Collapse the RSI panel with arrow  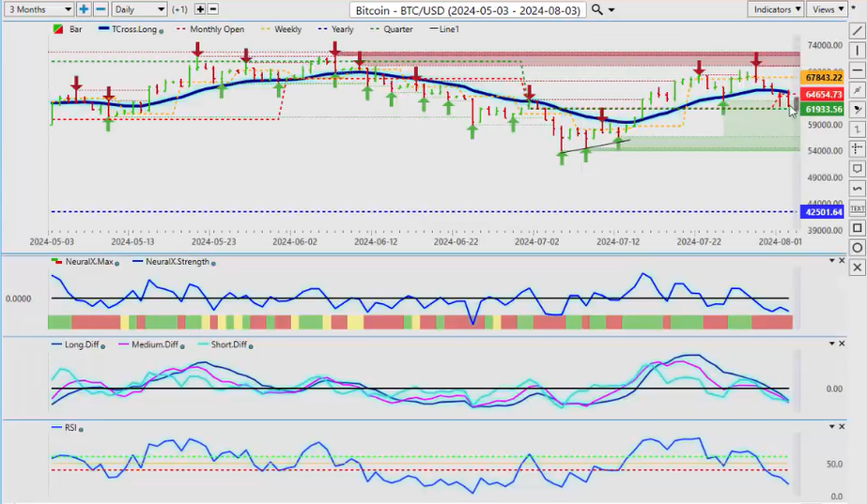coord(843,427)
